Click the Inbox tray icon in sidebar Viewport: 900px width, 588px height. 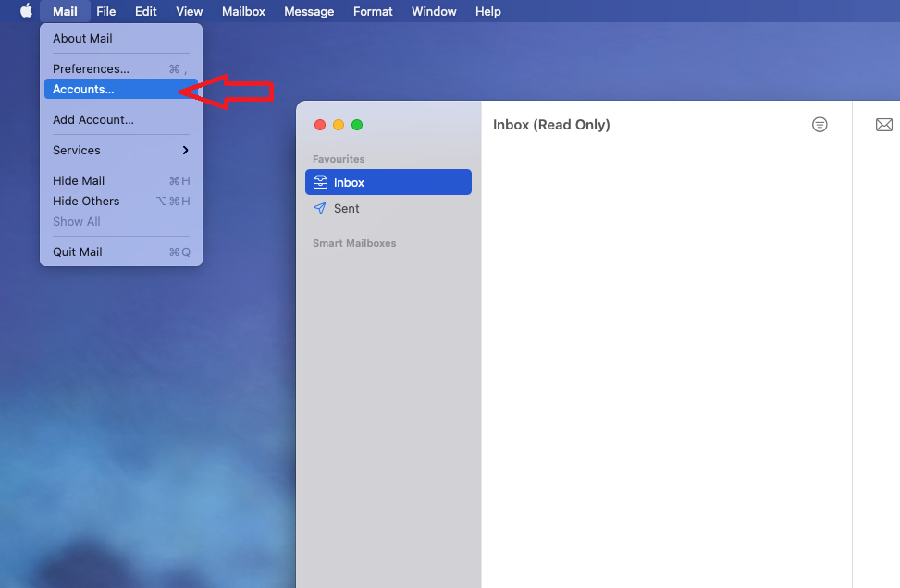tap(320, 182)
